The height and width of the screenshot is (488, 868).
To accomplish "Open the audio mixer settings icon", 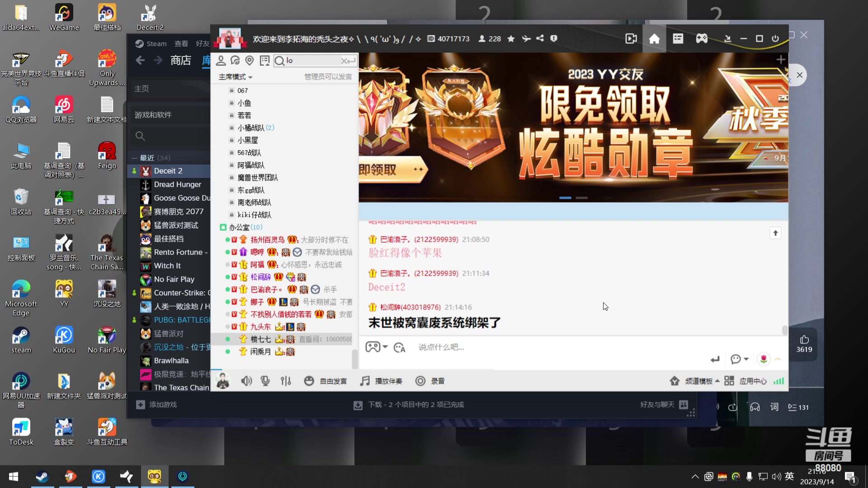I will (x=286, y=381).
